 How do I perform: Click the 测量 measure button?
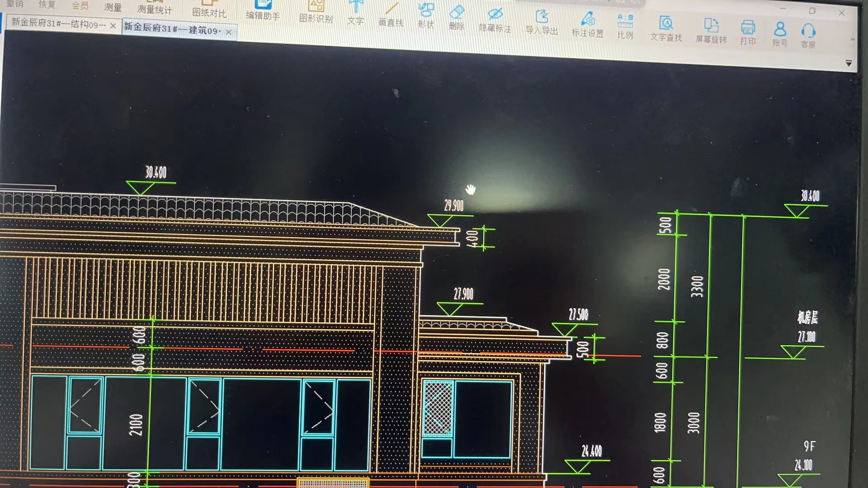click(x=113, y=7)
